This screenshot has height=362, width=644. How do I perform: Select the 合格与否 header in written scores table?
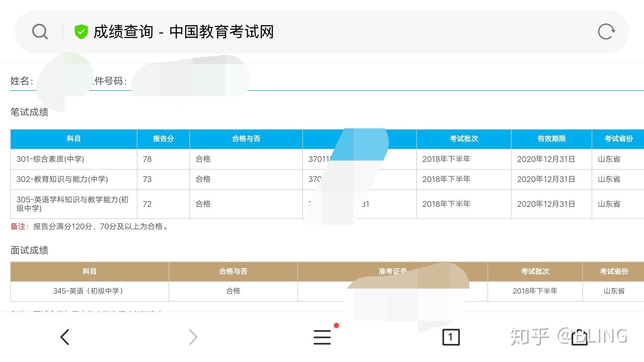click(246, 139)
